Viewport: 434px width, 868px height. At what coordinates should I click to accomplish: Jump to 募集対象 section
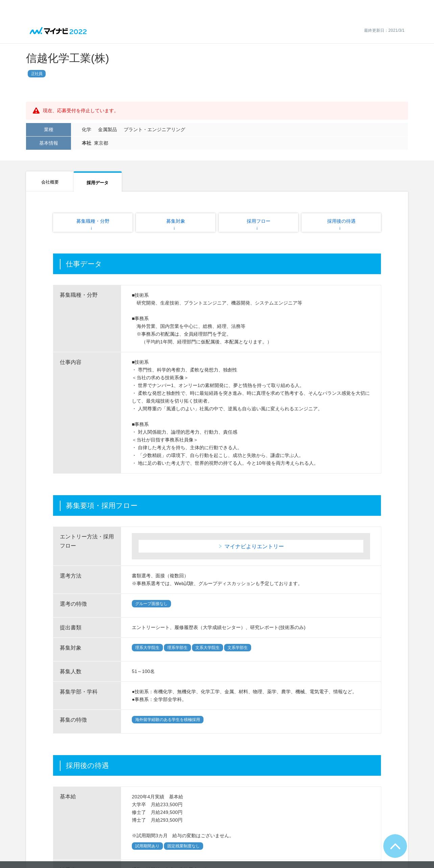[x=175, y=222]
